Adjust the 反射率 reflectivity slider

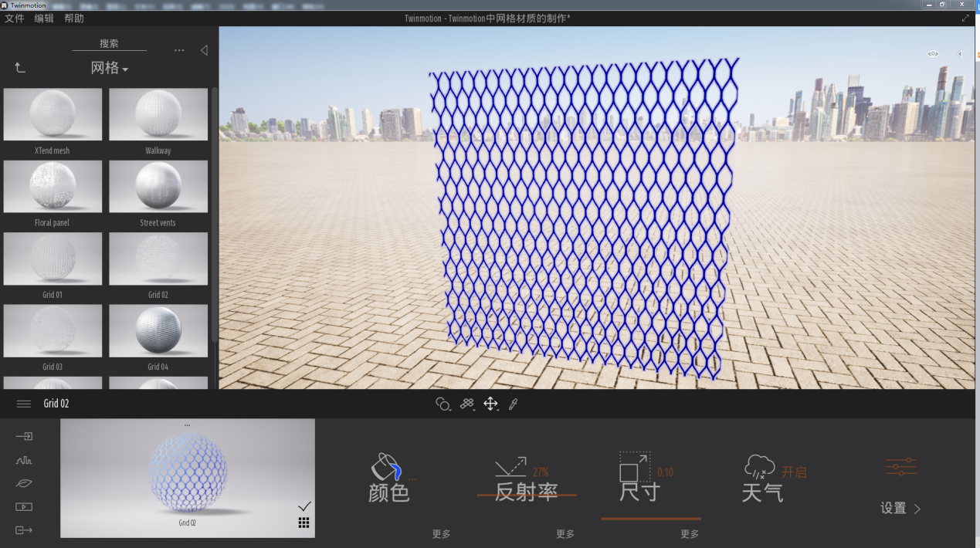527,495
